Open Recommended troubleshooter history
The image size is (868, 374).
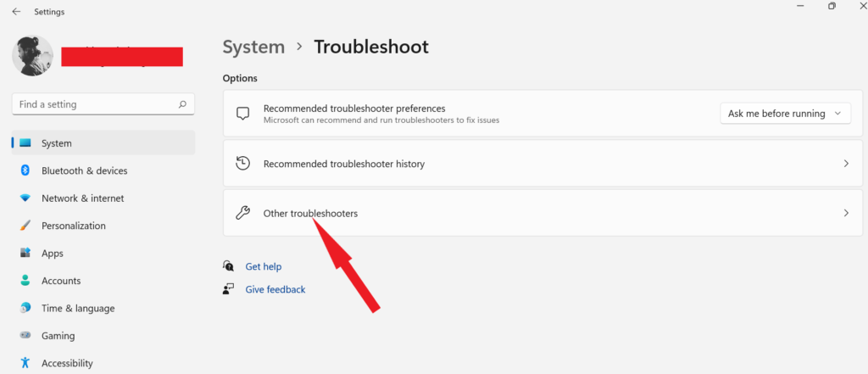pos(542,164)
